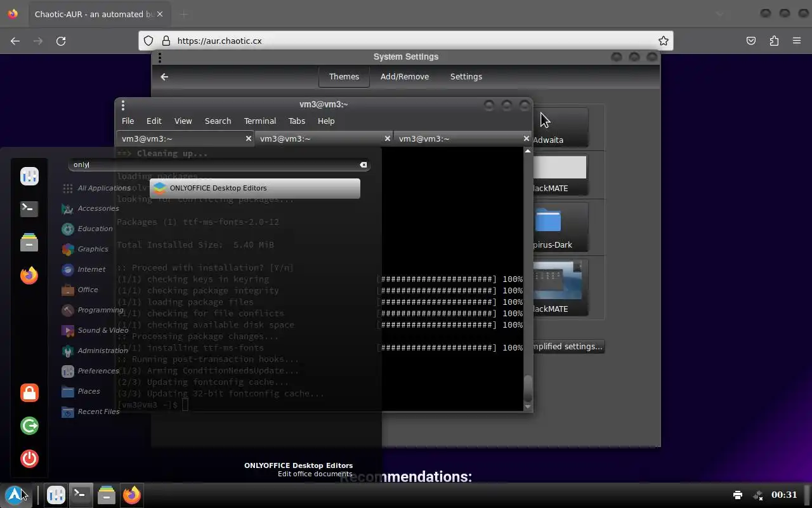This screenshot has width=812, height=508.
Task: Open terminal Edit menu
Action: tap(154, 121)
